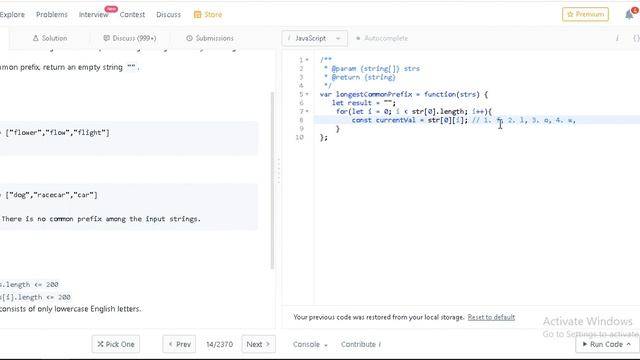Click the Run Code button

tap(607, 344)
